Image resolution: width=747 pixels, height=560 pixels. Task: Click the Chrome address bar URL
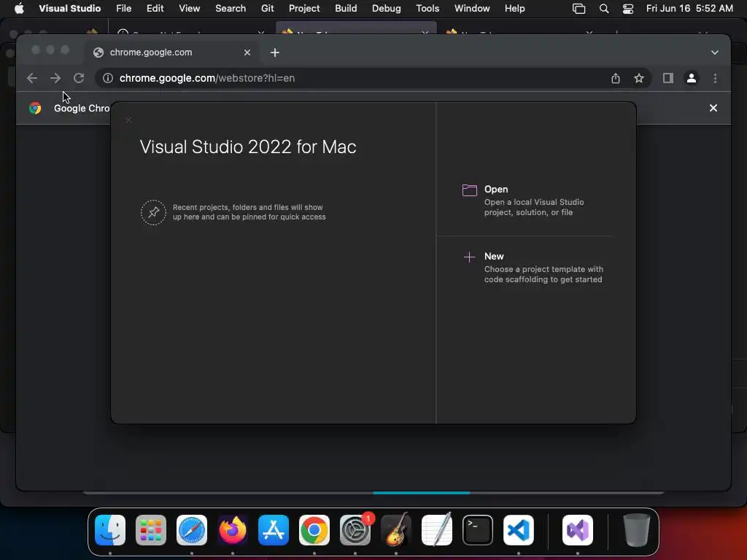(207, 78)
